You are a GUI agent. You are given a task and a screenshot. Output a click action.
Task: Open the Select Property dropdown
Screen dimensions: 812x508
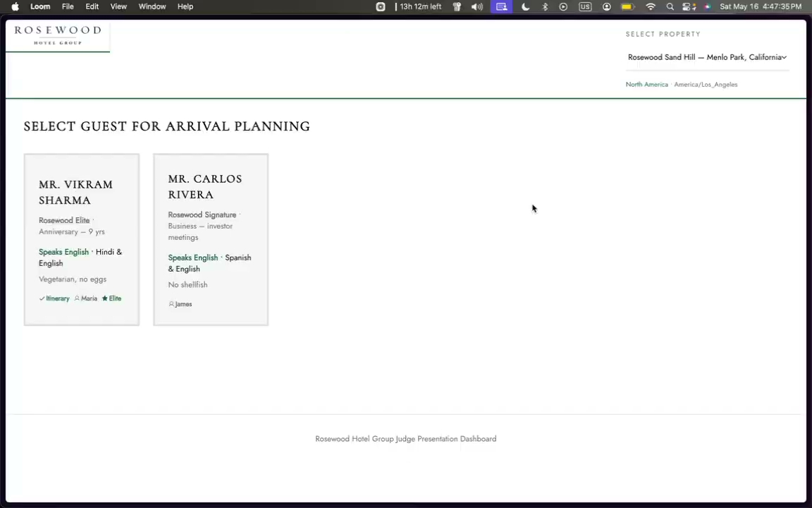coord(707,58)
